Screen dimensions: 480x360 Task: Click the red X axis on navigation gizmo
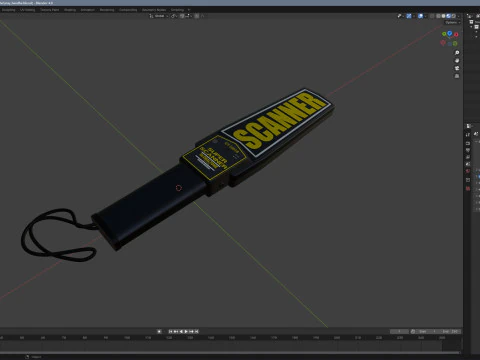coord(456,34)
